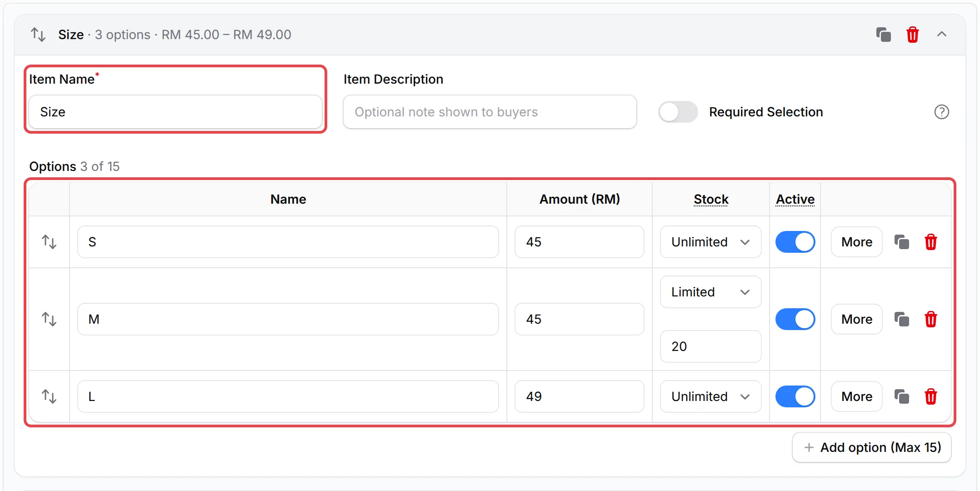Click the reorder arrows beside Size header
The width and height of the screenshot is (980, 491).
(38, 35)
